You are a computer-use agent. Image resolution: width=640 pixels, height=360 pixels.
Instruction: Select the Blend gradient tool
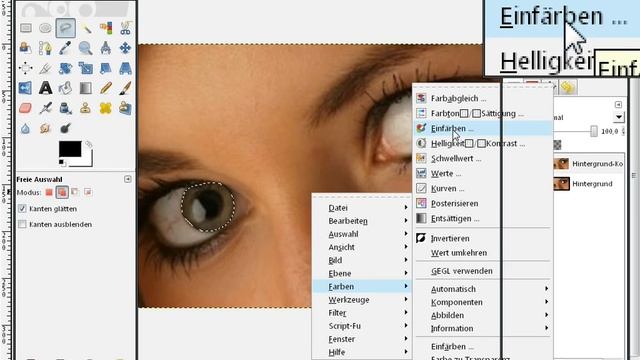[85, 88]
